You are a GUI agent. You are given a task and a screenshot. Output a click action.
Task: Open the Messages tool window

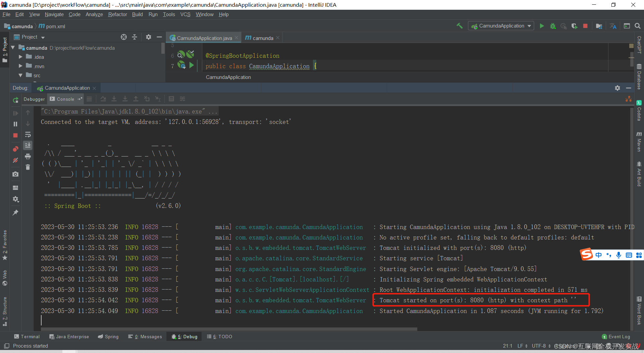pos(145,337)
